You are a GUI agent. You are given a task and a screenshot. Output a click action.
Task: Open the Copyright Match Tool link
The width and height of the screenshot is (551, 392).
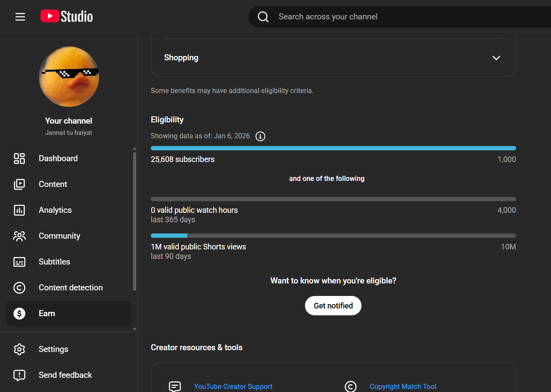pos(403,386)
